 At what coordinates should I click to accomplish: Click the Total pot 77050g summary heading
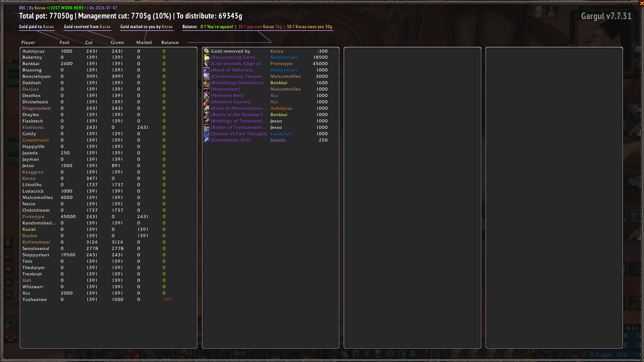(x=46, y=16)
